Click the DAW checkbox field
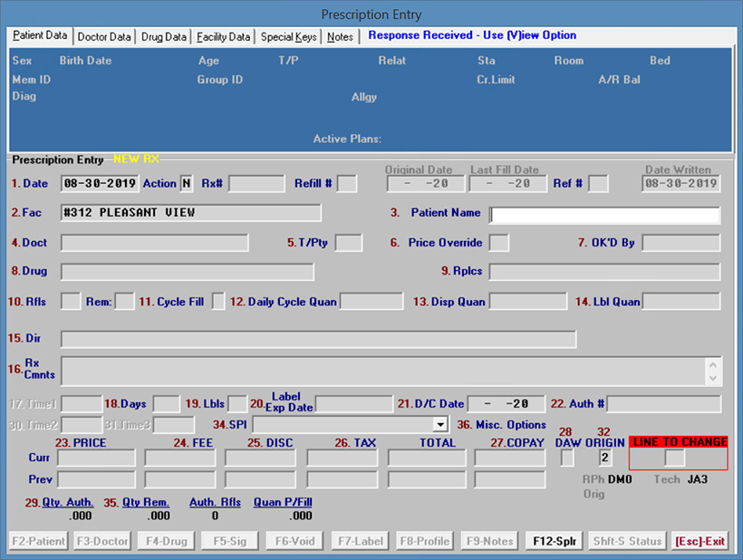Image resolution: width=743 pixels, height=560 pixels. tap(567, 458)
